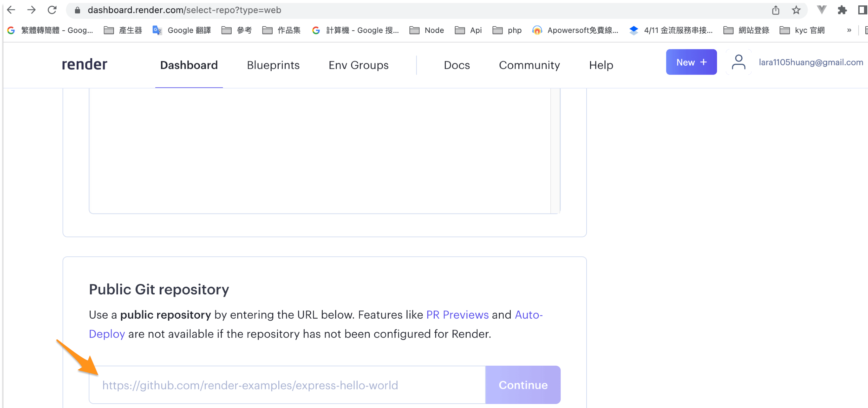Open the extensions puzzle icon

click(842, 10)
